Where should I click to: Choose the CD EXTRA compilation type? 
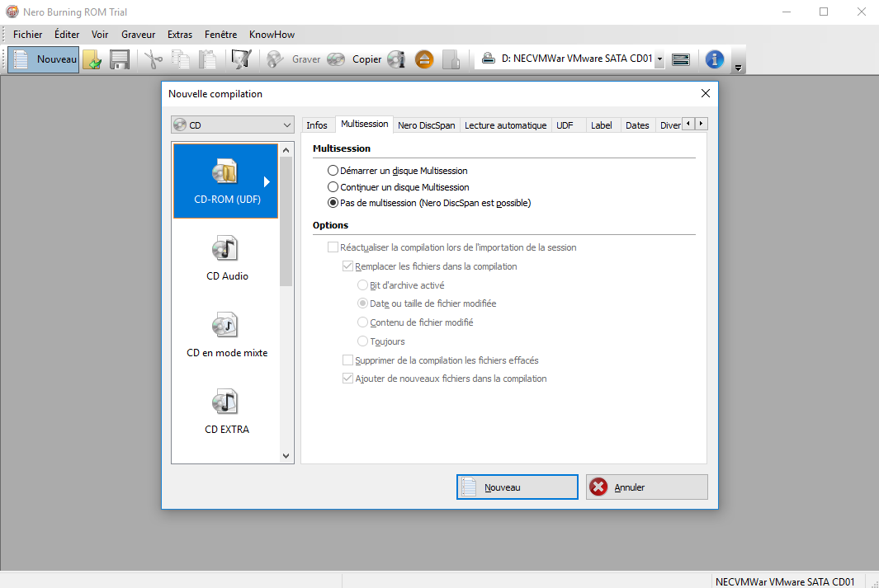[226, 411]
